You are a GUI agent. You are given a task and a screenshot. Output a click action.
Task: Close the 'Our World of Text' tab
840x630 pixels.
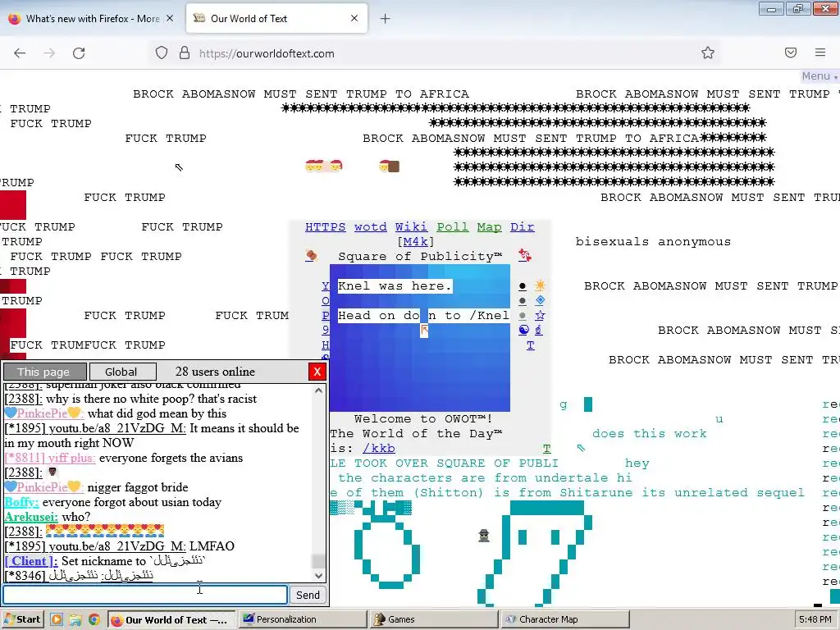pos(354,18)
